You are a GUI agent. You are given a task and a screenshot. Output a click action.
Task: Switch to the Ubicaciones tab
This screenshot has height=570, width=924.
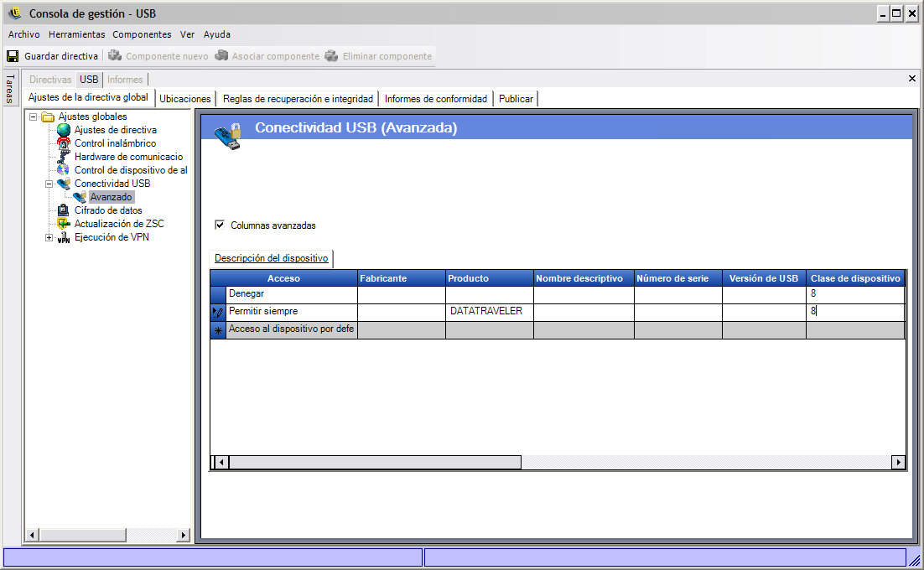tap(185, 99)
